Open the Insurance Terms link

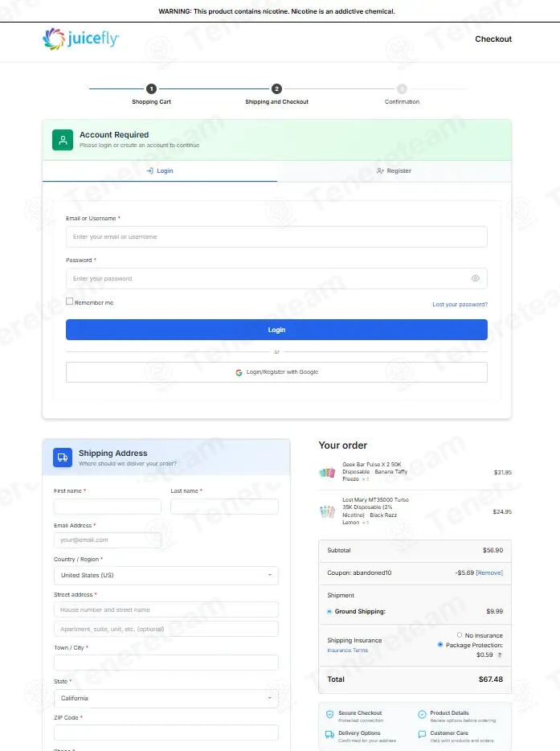(347, 650)
